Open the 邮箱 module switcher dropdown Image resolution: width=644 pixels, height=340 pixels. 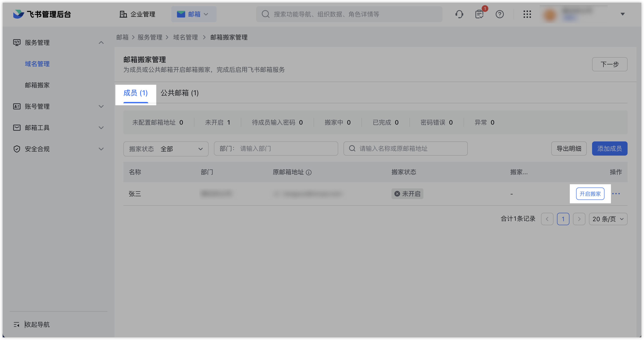click(194, 14)
